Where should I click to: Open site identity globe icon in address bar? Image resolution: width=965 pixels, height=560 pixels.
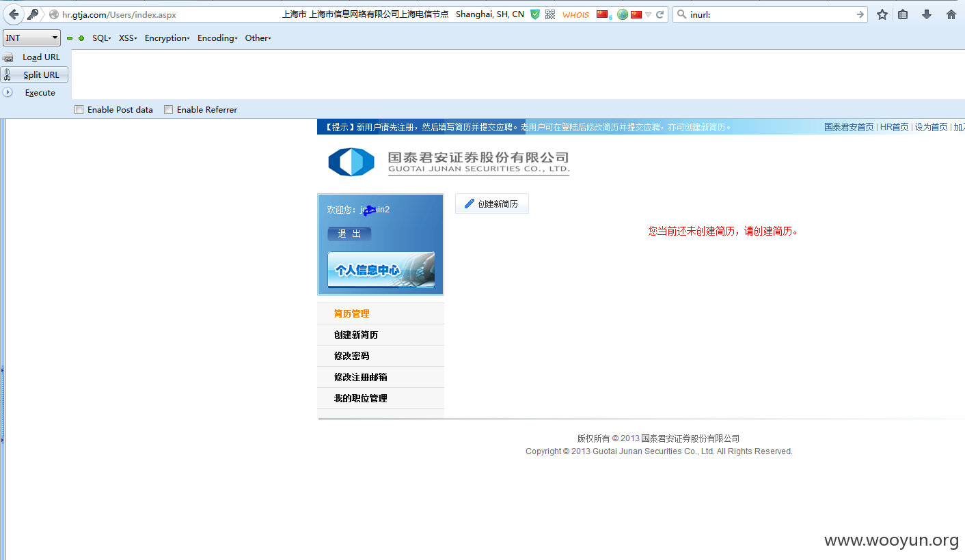click(x=54, y=14)
